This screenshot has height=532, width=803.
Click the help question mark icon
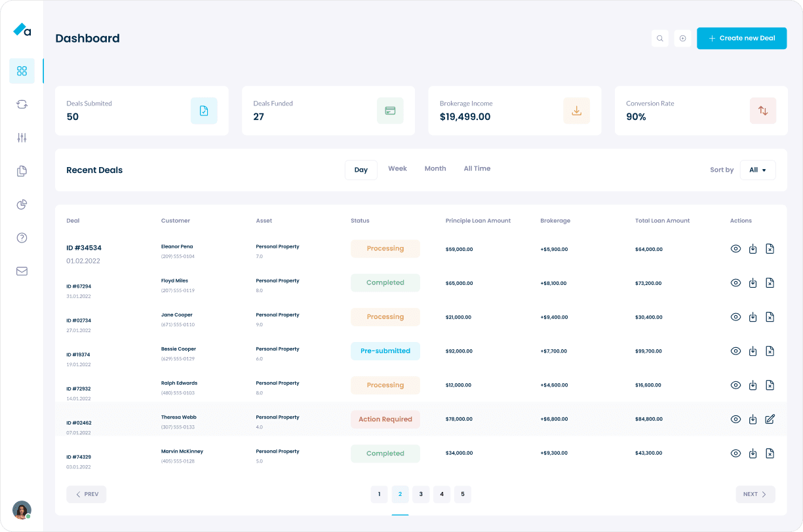click(22, 238)
